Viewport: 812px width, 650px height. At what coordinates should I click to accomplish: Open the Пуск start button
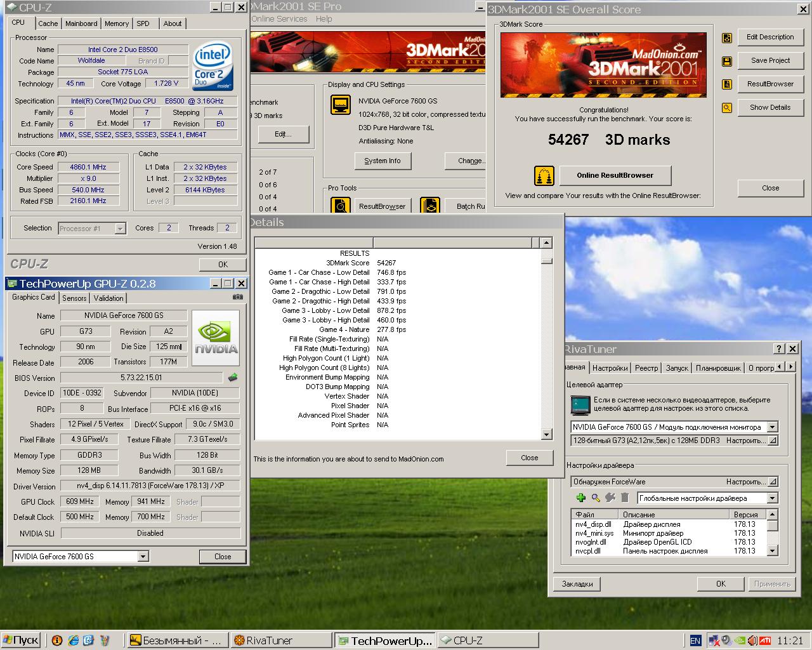point(21,640)
